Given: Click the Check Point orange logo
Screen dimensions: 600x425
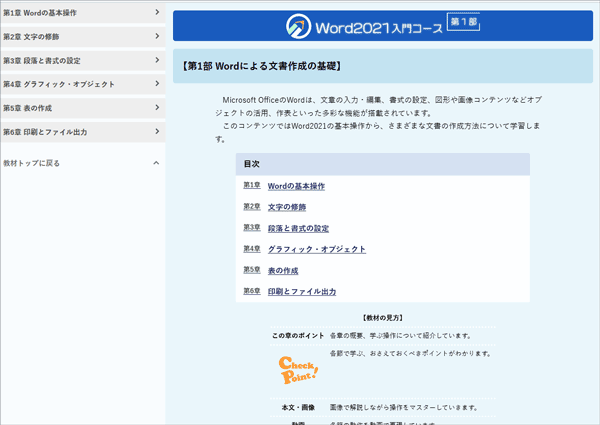Looking at the screenshot, I should pyautogui.click(x=298, y=370).
